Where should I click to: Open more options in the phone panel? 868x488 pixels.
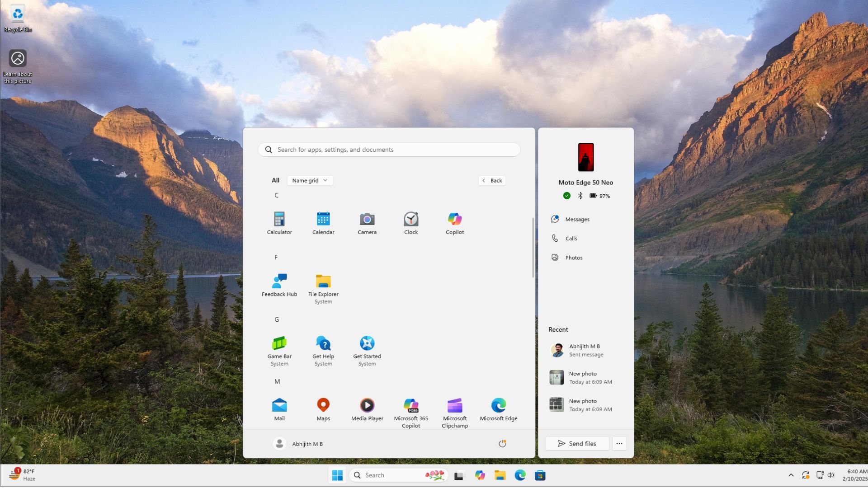(x=619, y=443)
